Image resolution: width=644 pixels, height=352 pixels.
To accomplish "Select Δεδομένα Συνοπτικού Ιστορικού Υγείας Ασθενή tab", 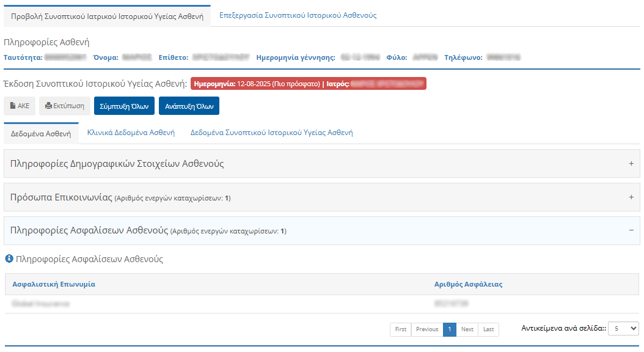I will coord(271,133).
